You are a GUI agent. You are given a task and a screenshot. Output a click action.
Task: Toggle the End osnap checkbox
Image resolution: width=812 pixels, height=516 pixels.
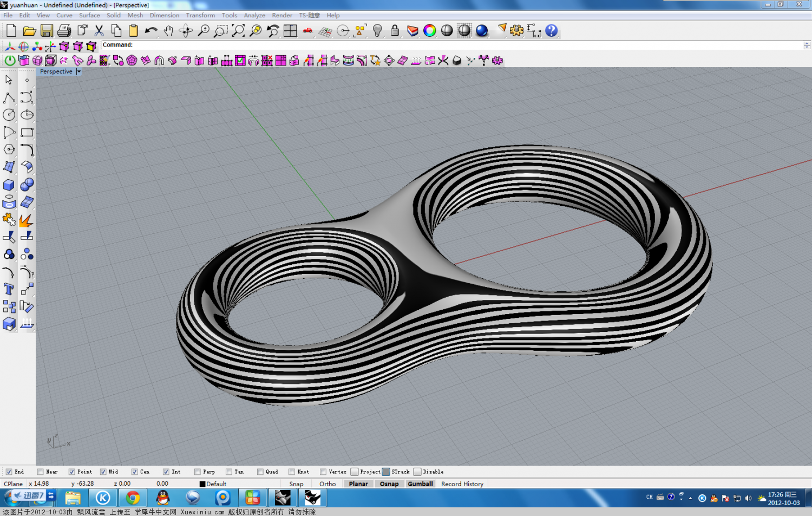click(9, 472)
